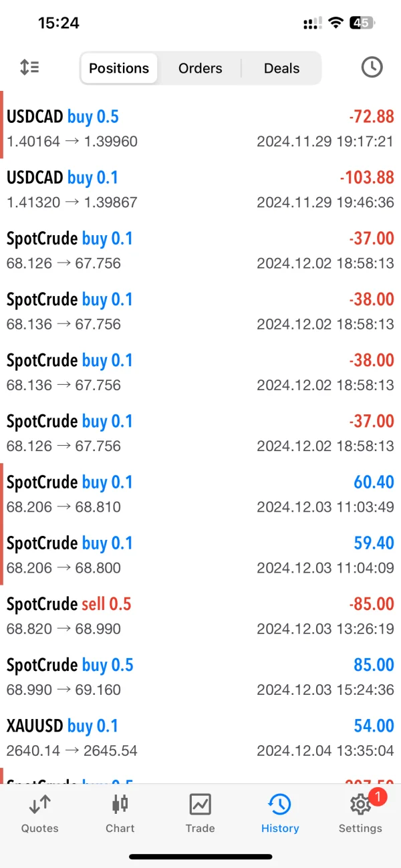Tap the 59.40 profit SpotCrude entry

point(200,555)
